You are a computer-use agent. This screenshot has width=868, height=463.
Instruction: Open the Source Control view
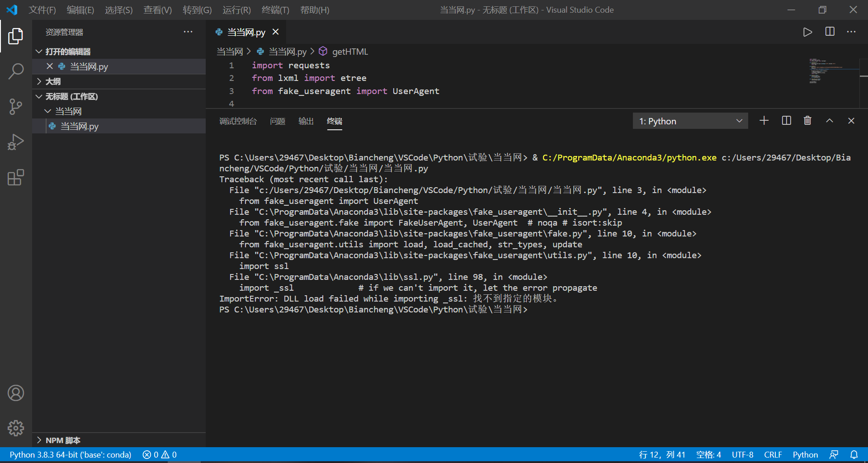click(16, 107)
